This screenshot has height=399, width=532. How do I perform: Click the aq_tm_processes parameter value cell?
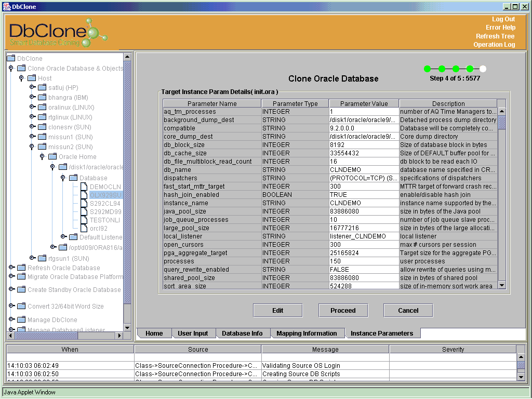tap(364, 112)
